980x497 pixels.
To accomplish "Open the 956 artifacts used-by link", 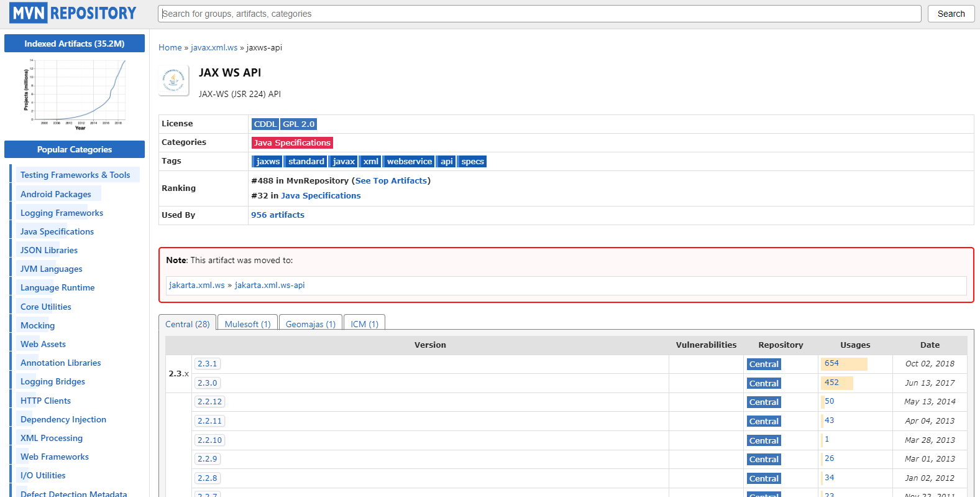I will tap(278, 215).
